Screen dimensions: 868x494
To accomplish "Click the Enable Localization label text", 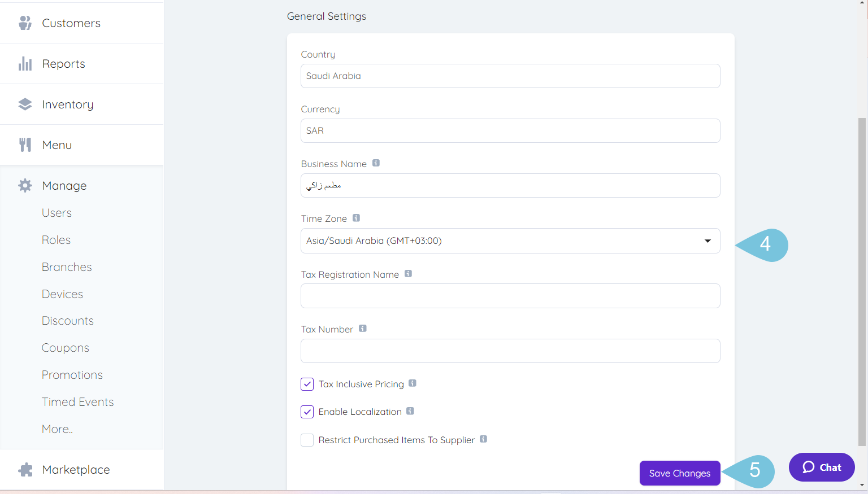I will [x=360, y=412].
